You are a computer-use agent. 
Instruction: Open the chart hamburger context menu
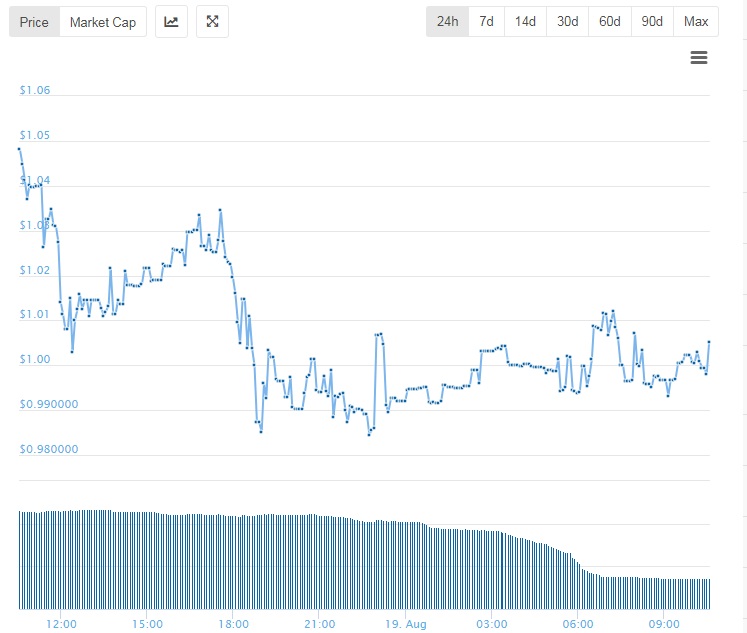coord(699,58)
